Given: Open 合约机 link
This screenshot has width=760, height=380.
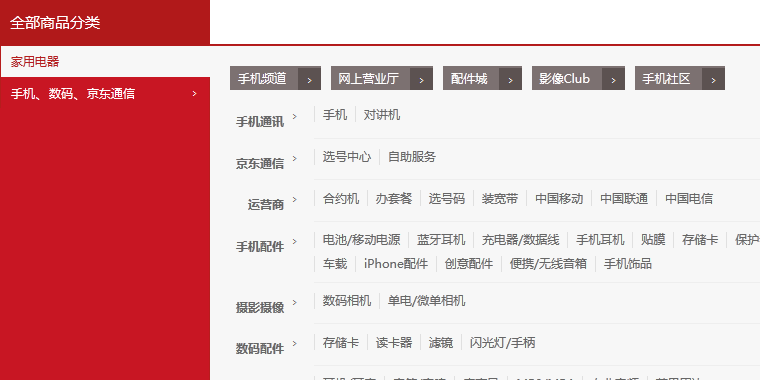Looking at the screenshot, I should click(341, 198).
